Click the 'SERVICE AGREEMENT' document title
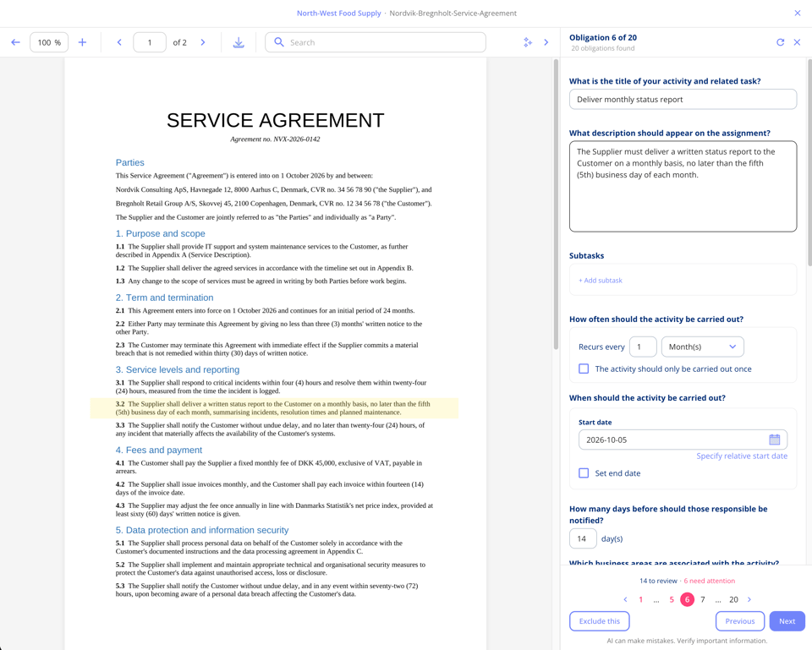The image size is (812, 650). (276, 120)
